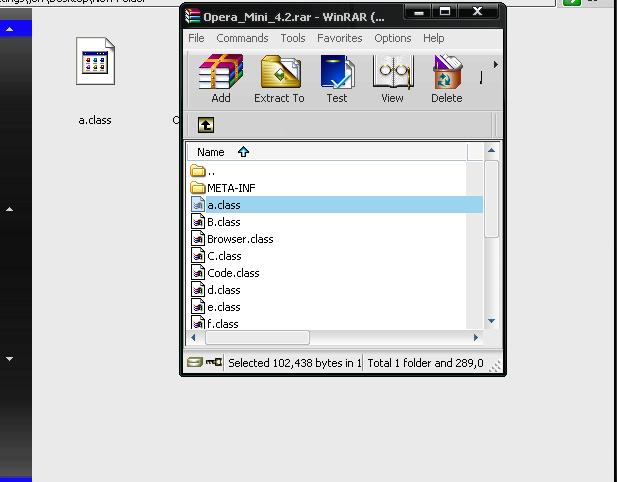Click the 'Selected 102,438 bytes' status text
This screenshot has width=617, height=482.
coord(294,362)
